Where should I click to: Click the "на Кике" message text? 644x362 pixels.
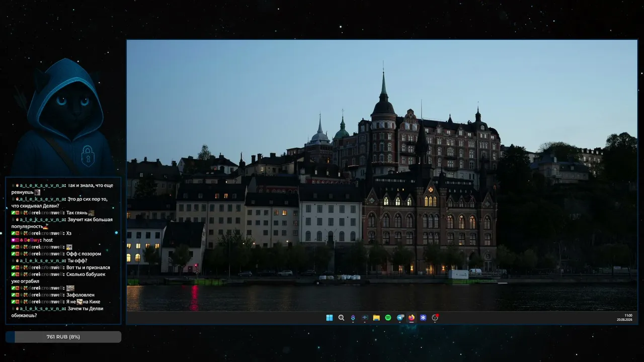pyautogui.click(x=92, y=302)
